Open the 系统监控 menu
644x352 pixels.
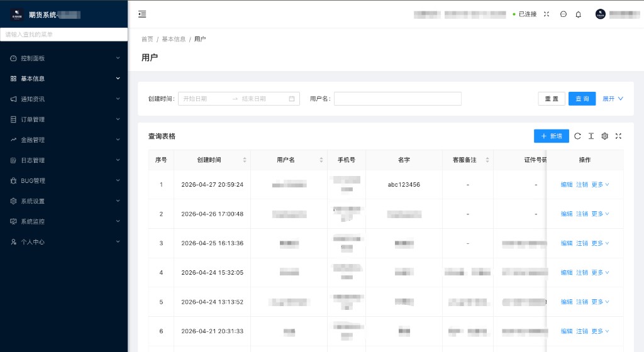point(64,221)
